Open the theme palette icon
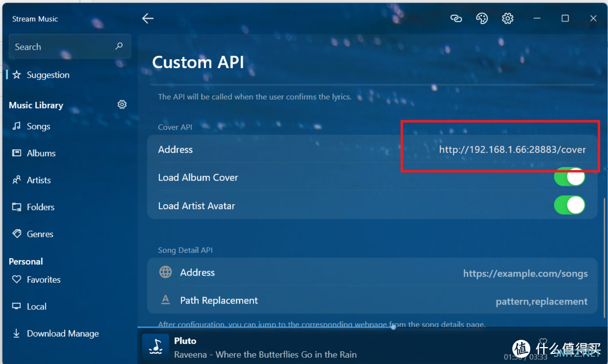The height and width of the screenshot is (364, 608). tap(481, 18)
